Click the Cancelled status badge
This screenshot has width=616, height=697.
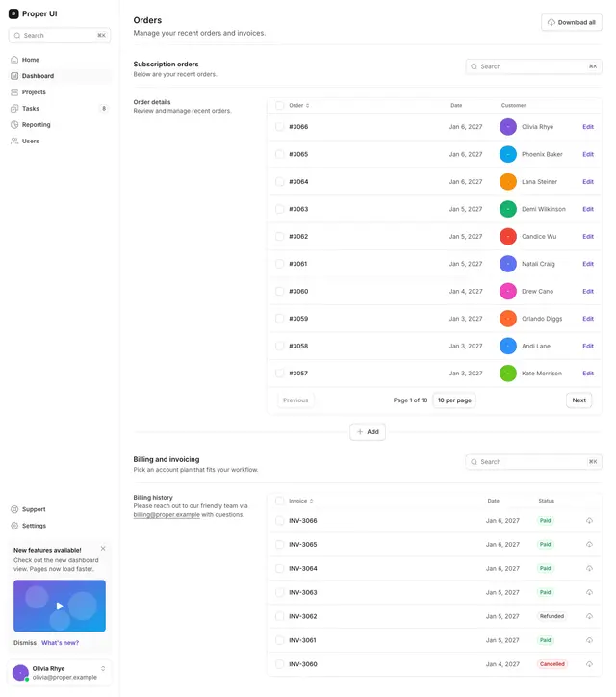coord(552,664)
